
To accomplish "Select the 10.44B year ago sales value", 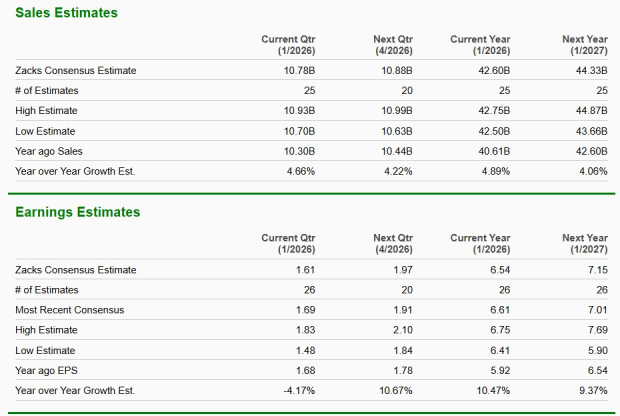I will (398, 151).
